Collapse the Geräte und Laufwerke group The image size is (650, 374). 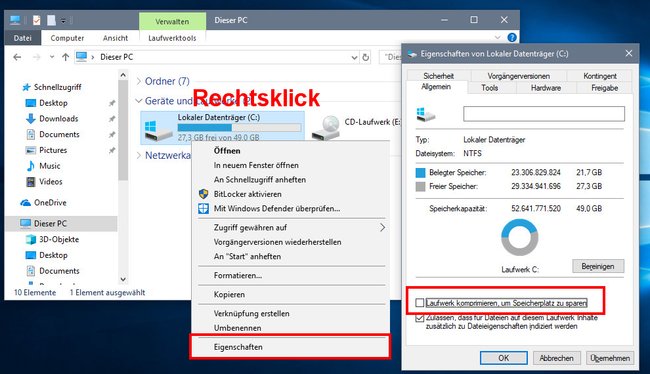click(x=138, y=100)
